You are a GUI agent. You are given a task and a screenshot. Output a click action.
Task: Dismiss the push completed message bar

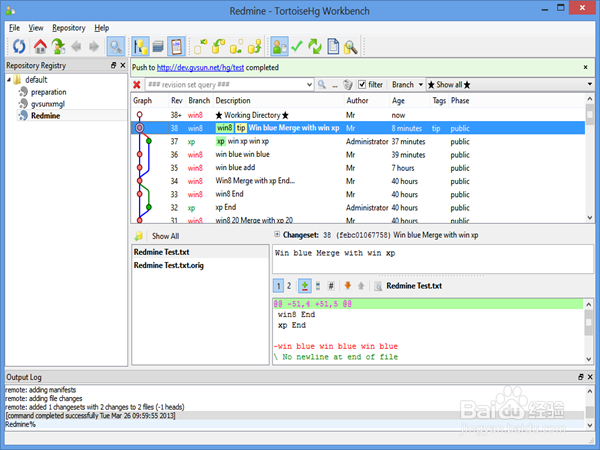coord(585,67)
